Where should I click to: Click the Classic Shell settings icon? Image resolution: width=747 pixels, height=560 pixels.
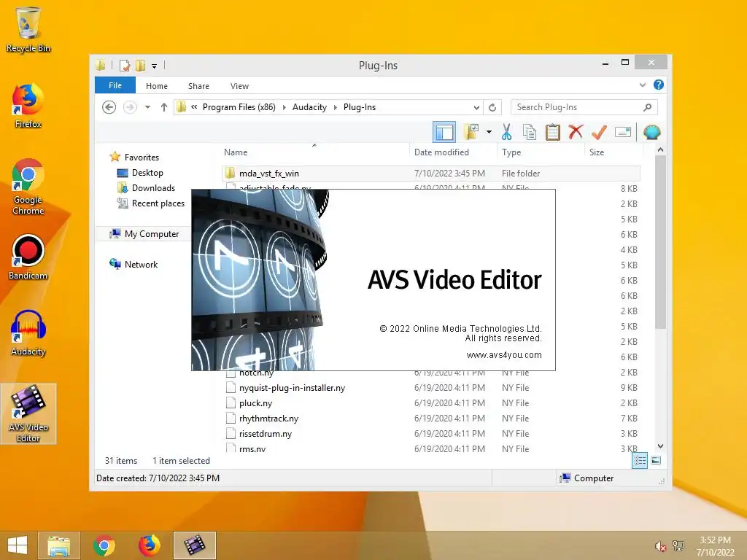coord(651,132)
